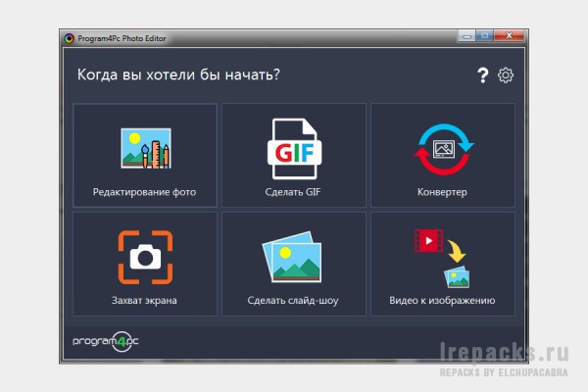Start Захват экрана screen capture
The width and height of the screenshot is (588, 392).
pos(145,264)
